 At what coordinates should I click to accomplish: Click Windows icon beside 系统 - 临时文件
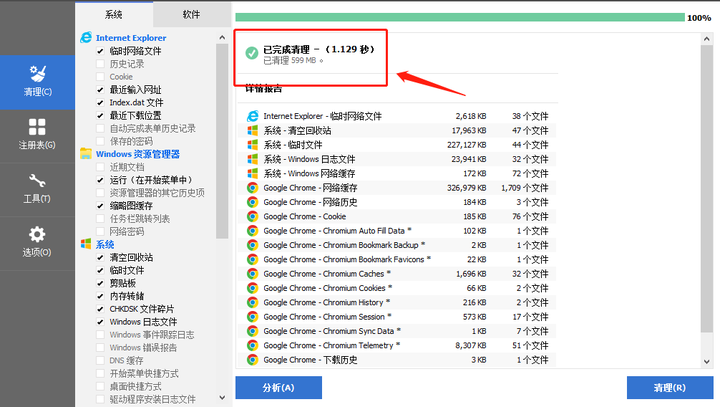click(253, 145)
